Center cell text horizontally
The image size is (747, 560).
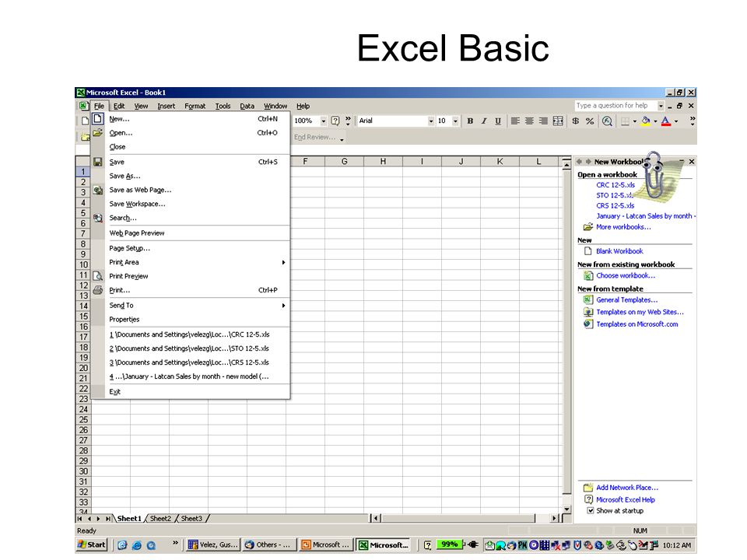coord(529,121)
